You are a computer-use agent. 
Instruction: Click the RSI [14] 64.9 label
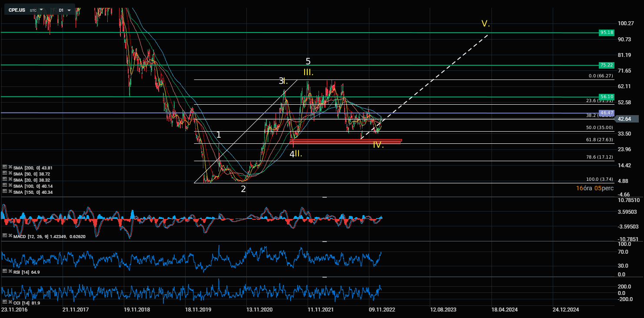27,272
